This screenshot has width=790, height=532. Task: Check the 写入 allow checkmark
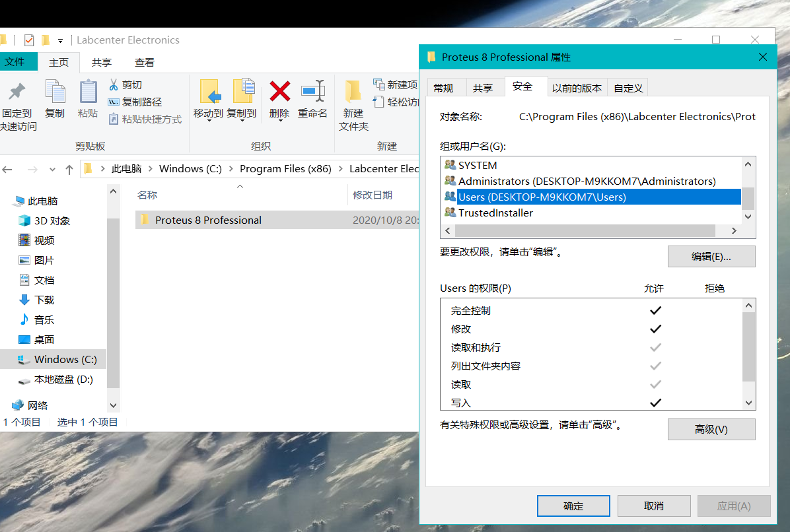[x=656, y=402]
